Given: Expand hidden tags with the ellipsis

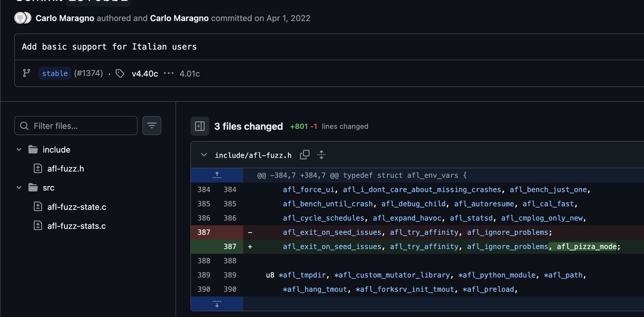Looking at the screenshot, I should coord(169,74).
